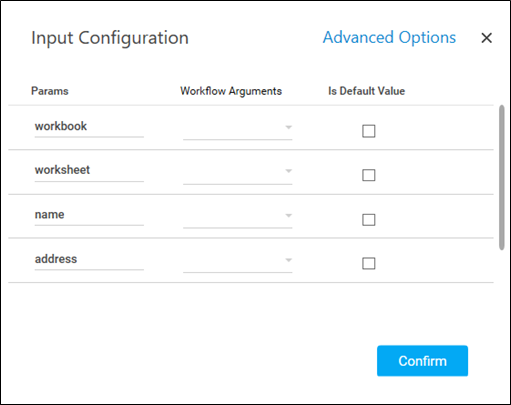Screen dimensions: 511x405
Task: Click the Input Configuration title
Action: tap(110, 38)
